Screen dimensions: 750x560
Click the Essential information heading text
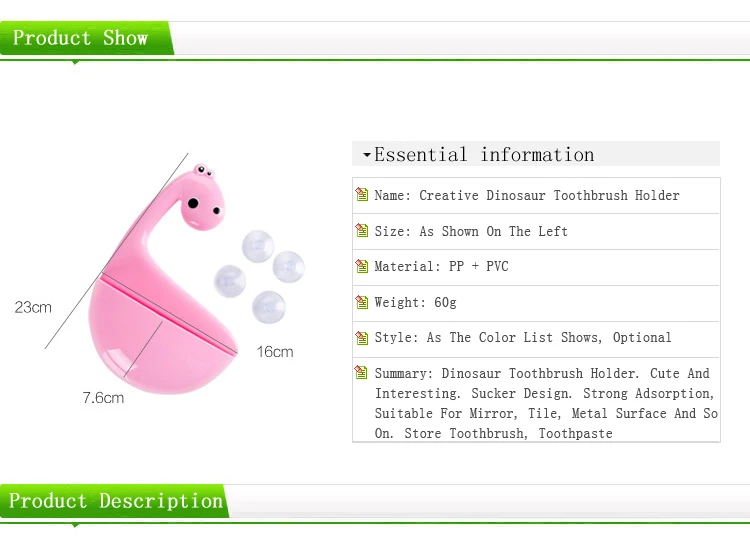[x=484, y=154]
